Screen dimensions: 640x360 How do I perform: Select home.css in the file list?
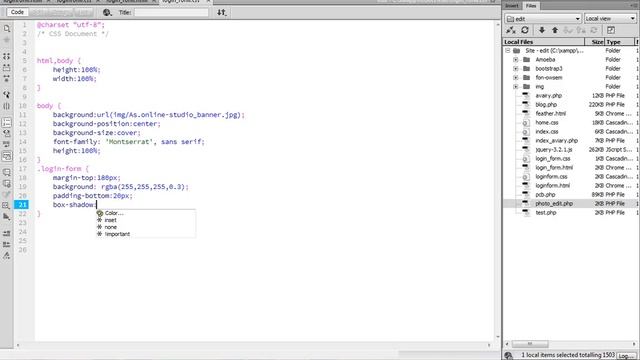point(547,122)
